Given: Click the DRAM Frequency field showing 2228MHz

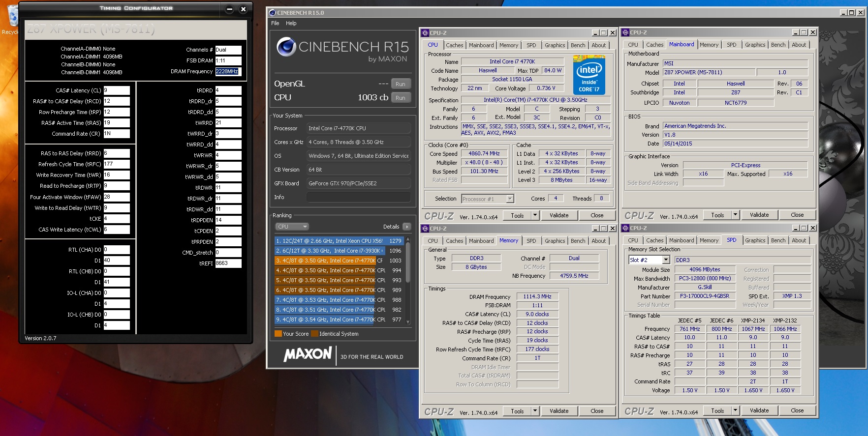Looking at the screenshot, I should (228, 71).
